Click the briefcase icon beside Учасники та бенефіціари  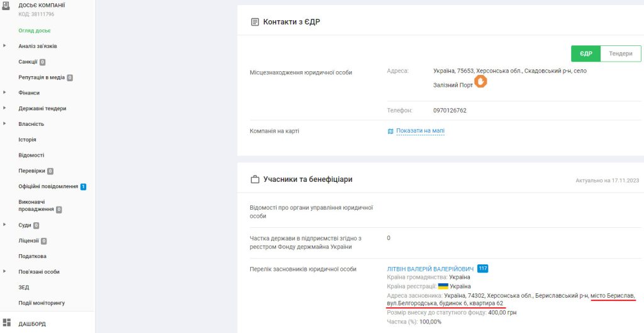[x=255, y=179]
